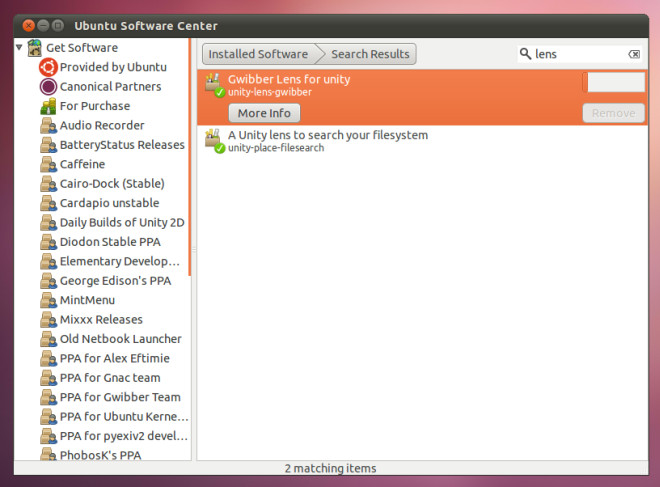Close the Ubuntu Software Center window
The height and width of the screenshot is (487, 660).
pos(29,26)
